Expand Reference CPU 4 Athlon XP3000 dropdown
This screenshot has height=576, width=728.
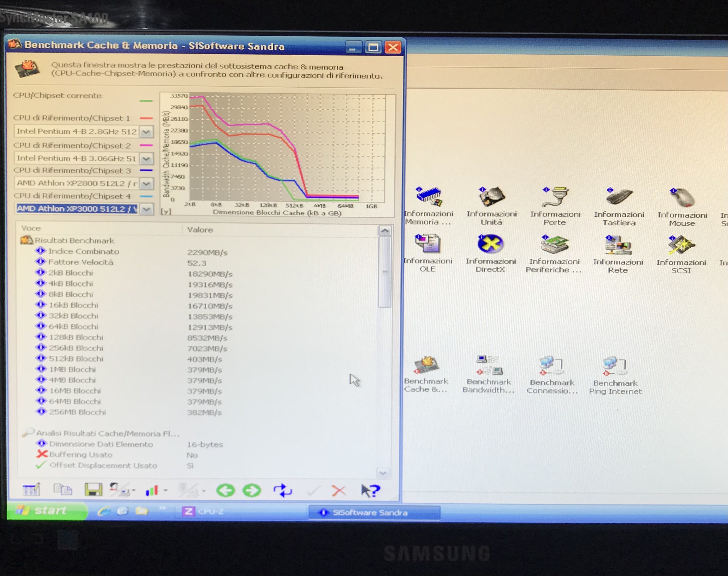click(146, 209)
